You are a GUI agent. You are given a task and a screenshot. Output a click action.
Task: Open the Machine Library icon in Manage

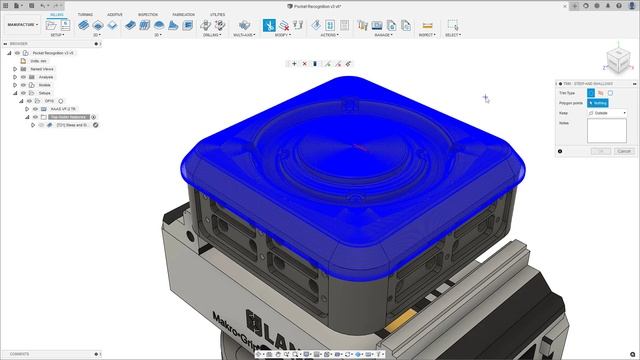point(377,25)
